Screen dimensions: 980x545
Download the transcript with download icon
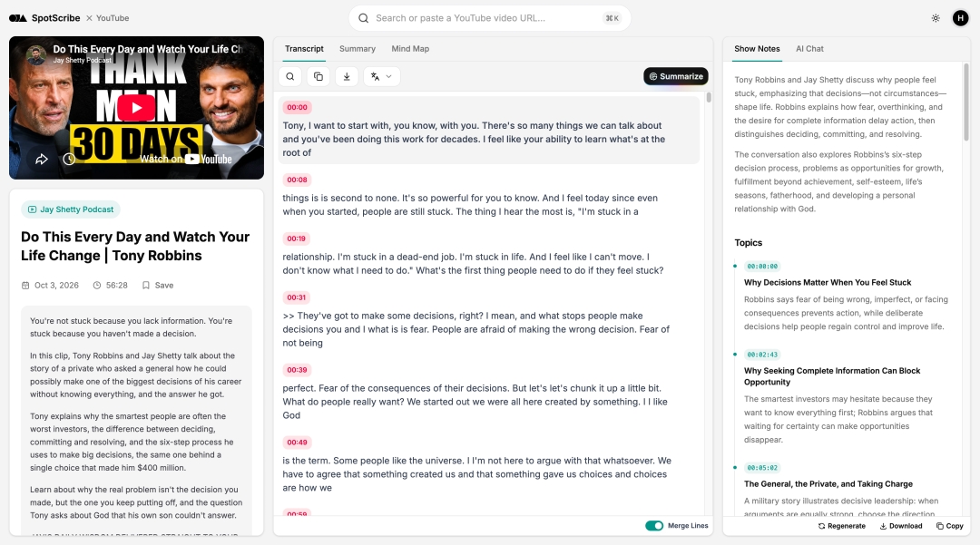click(x=347, y=76)
